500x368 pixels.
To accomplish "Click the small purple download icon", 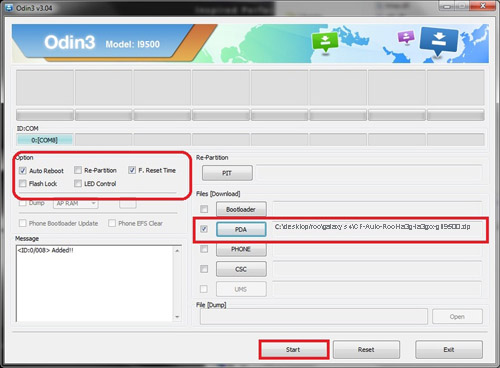I will pyautogui.click(x=406, y=36).
